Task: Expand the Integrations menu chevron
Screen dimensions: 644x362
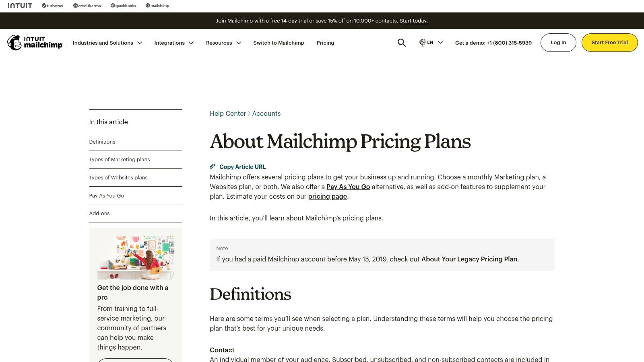Action: (191, 43)
